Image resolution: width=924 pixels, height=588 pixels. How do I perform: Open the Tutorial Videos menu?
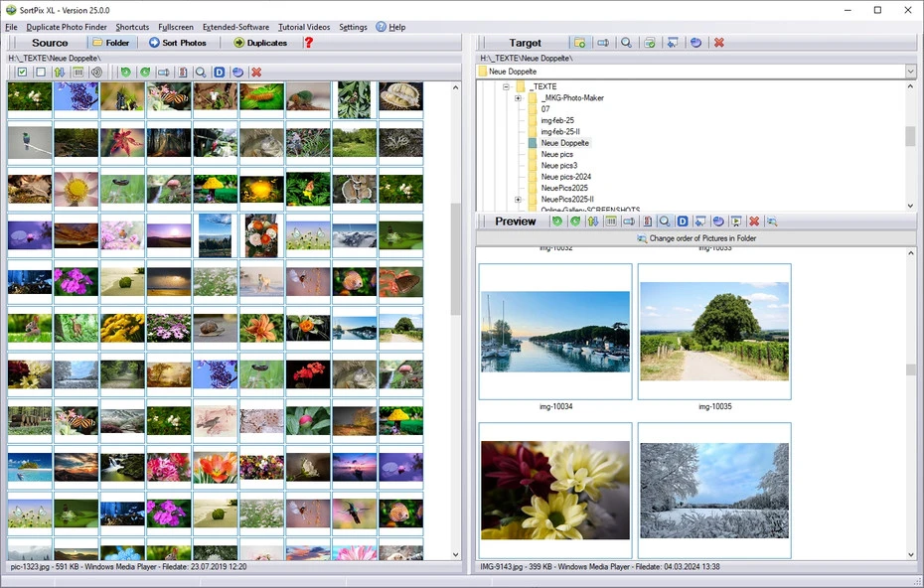(304, 27)
